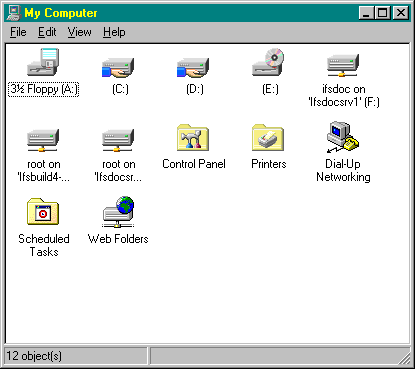Select the Dial-Up Networking icon

343,137
